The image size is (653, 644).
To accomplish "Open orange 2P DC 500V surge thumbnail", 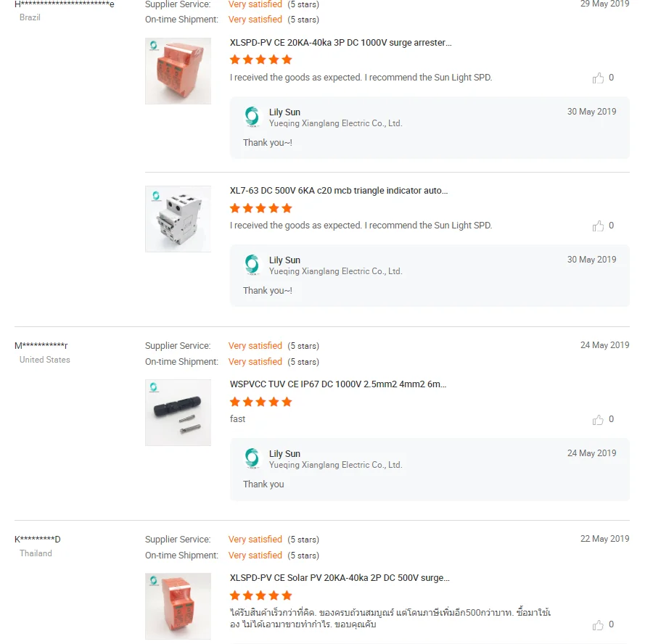I will point(178,606).
